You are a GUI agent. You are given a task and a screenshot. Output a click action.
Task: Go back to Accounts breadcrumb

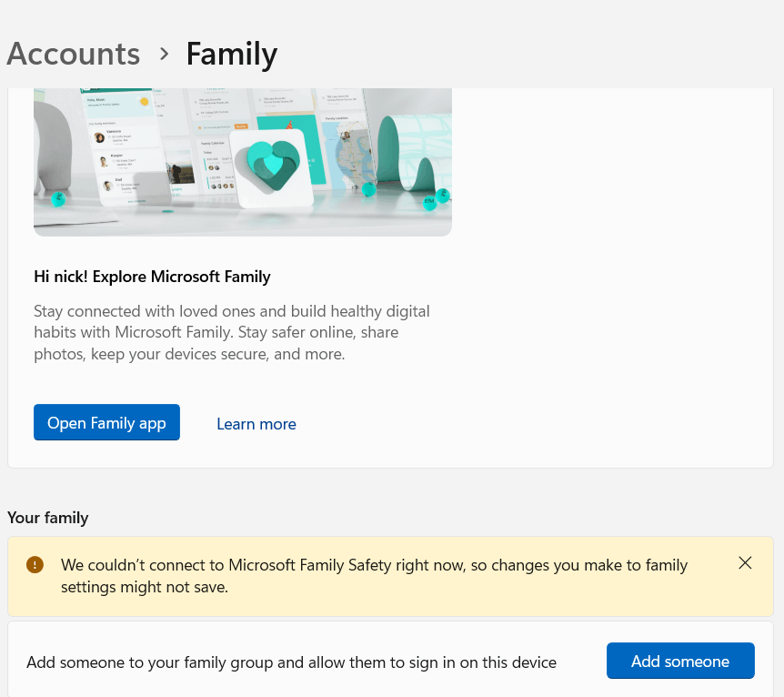click(x=73, y=54)
